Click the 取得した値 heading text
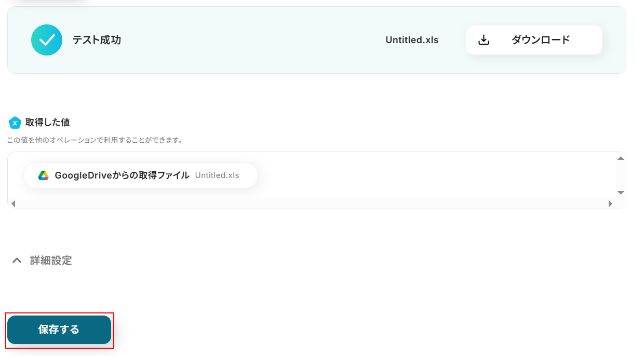 (x=48, y=122)
